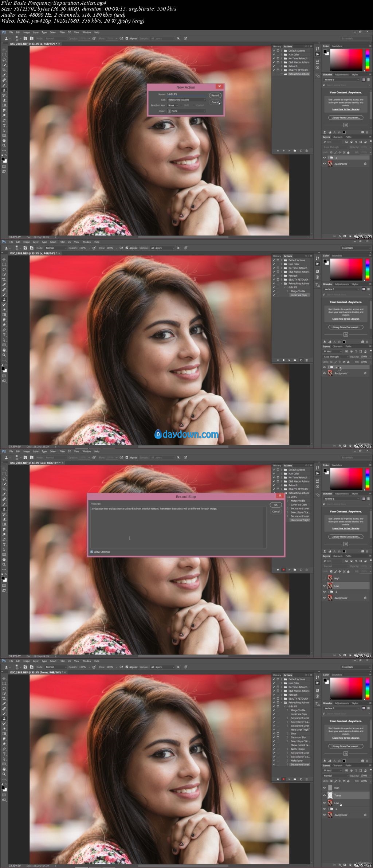Click Record in the New Action dialog
This screenshot has width=373, height=868.
coord(215,95)
